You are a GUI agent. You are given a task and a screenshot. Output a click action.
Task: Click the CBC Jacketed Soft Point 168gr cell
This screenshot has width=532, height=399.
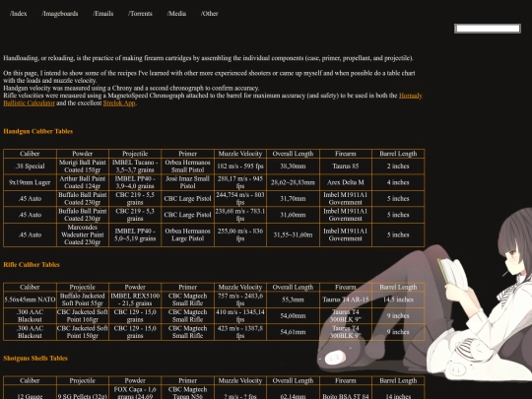(x=83, y=316)
